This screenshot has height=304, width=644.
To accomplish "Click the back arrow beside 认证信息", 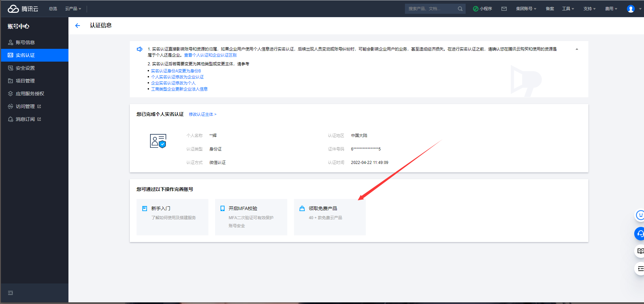I will [x=78, y=26].
